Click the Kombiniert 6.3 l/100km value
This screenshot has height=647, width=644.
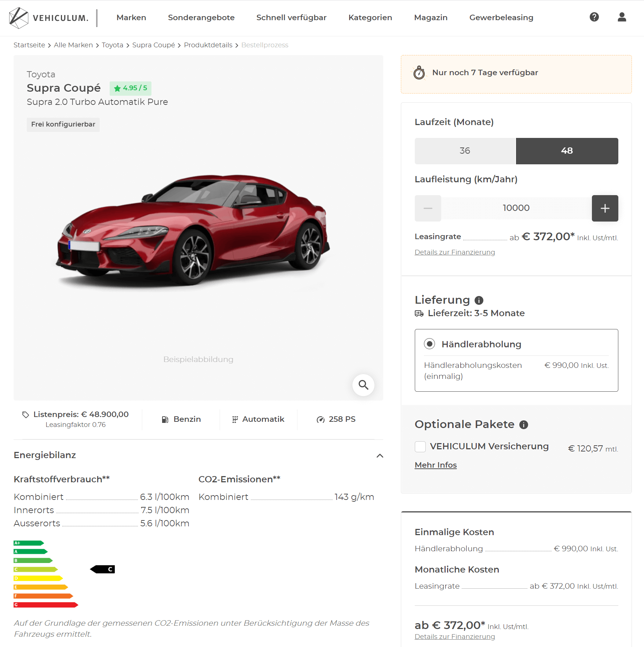[x=164, y=497]
